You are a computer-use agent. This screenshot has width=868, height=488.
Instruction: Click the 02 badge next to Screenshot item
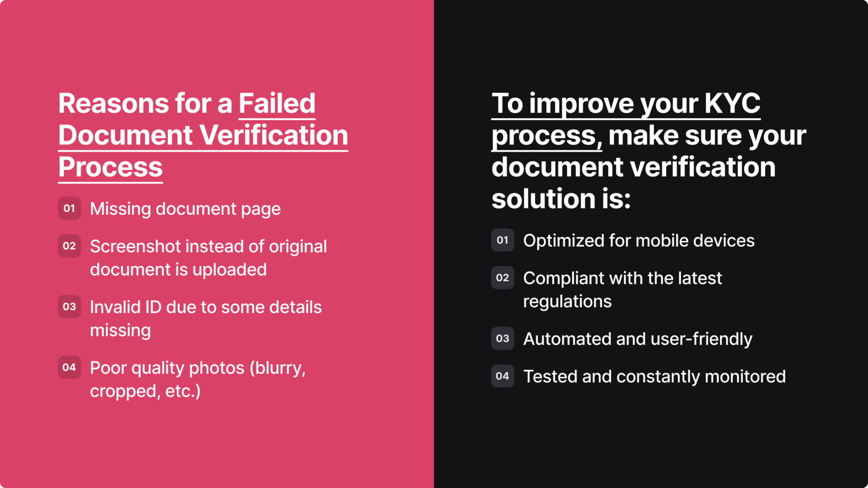[70, 246]
